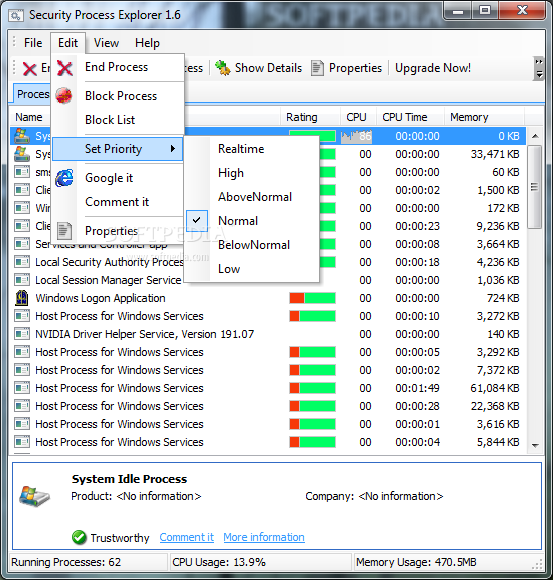Screen dimensions: 553x580
Task: Click the Properties document icon in Edit menu
Action: point(65,231)
